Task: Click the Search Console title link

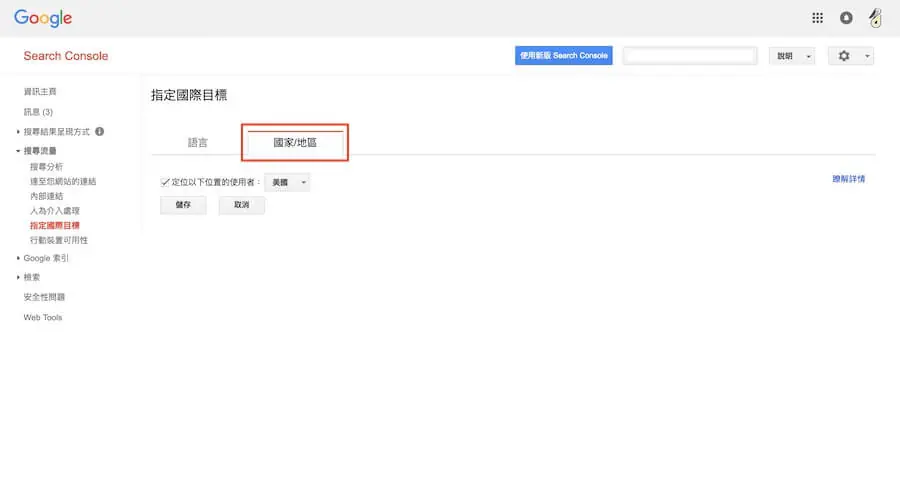Action: tap(66, 56)
